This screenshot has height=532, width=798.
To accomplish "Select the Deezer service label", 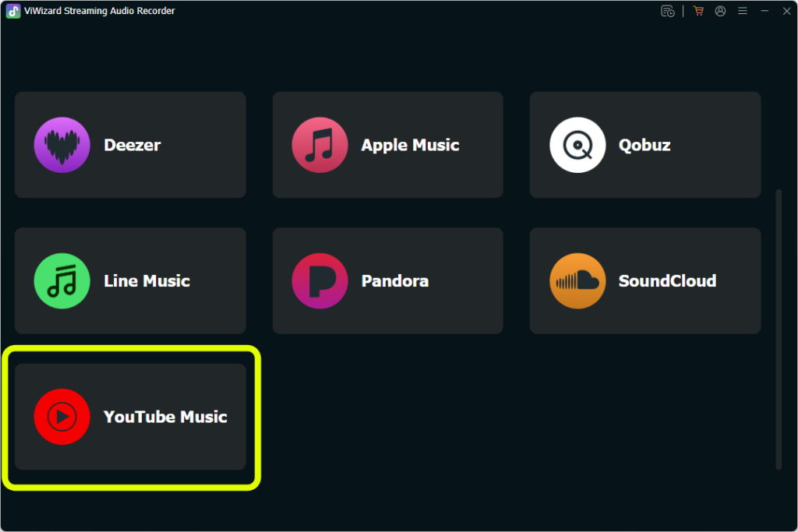I will coord(132,145).
